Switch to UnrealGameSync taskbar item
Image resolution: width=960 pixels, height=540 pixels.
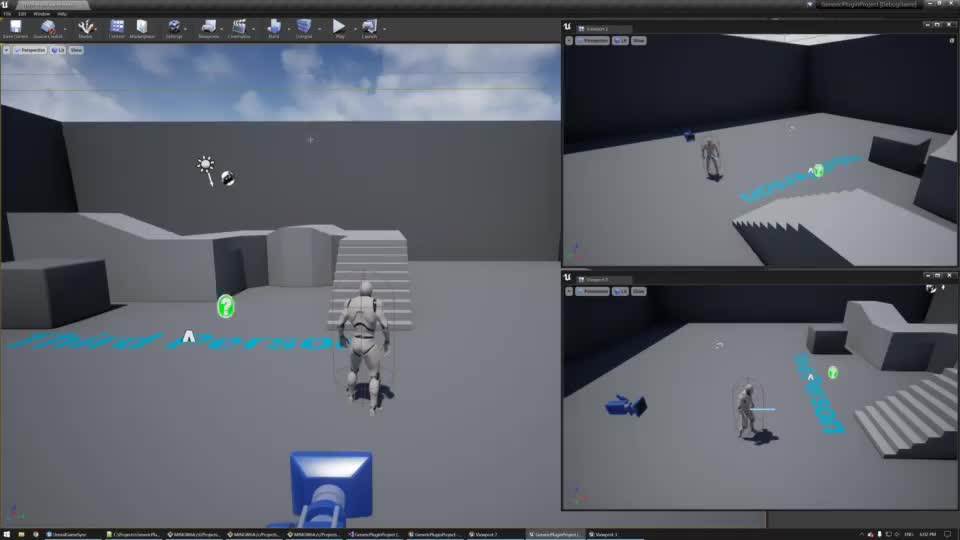[x=72, y=534]
